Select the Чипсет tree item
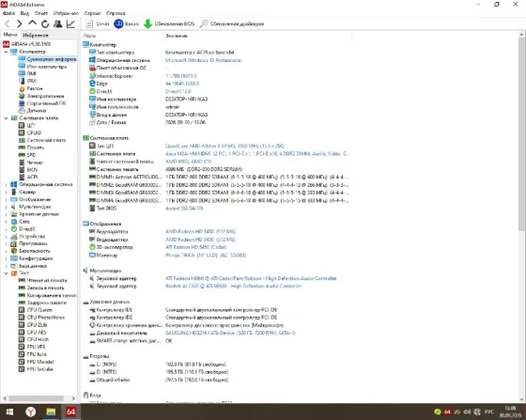Screen dimensions: 526x420 pyautogui.click(x=31, y=163)
